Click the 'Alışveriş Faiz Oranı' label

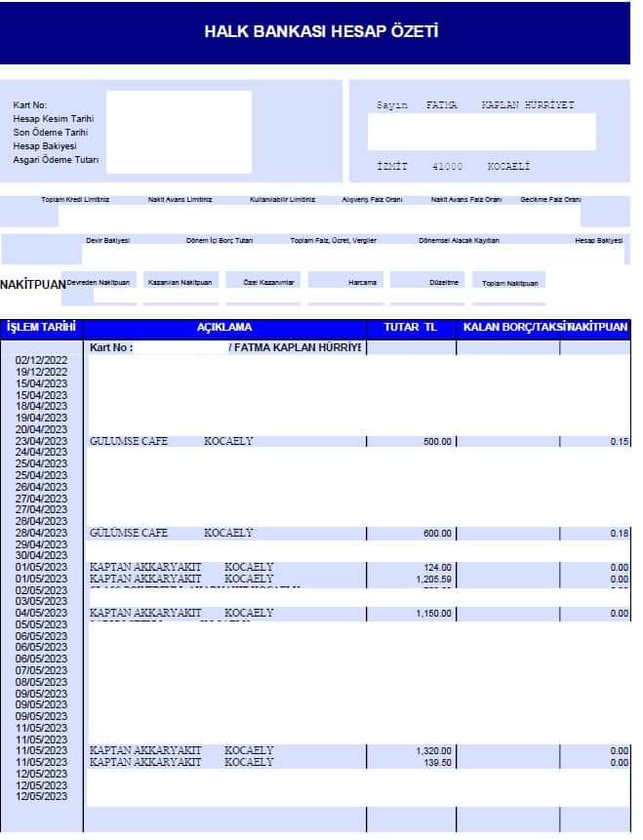click(x=372, y=199)
